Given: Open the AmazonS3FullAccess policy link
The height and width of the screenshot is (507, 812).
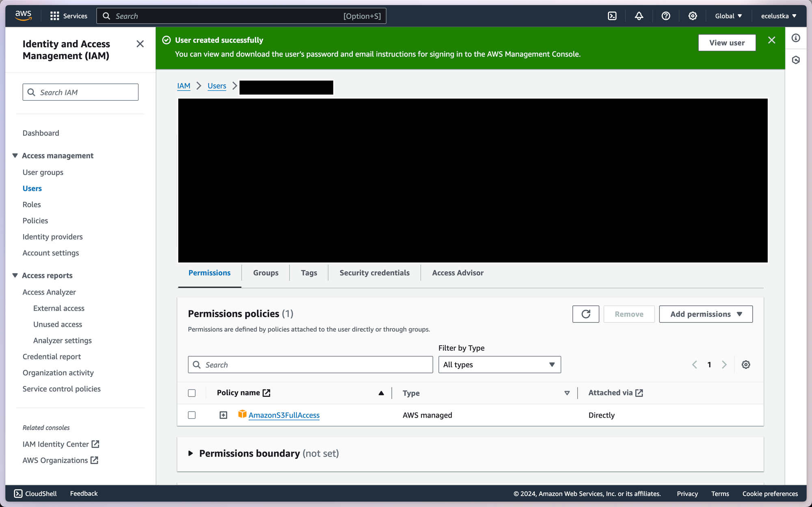Looking at the screenshot, I should 284,415.
